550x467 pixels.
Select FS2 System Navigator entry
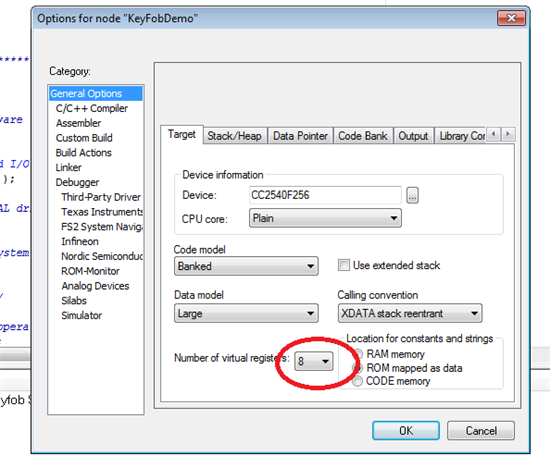pyautogui.click(x=102, y=227)
